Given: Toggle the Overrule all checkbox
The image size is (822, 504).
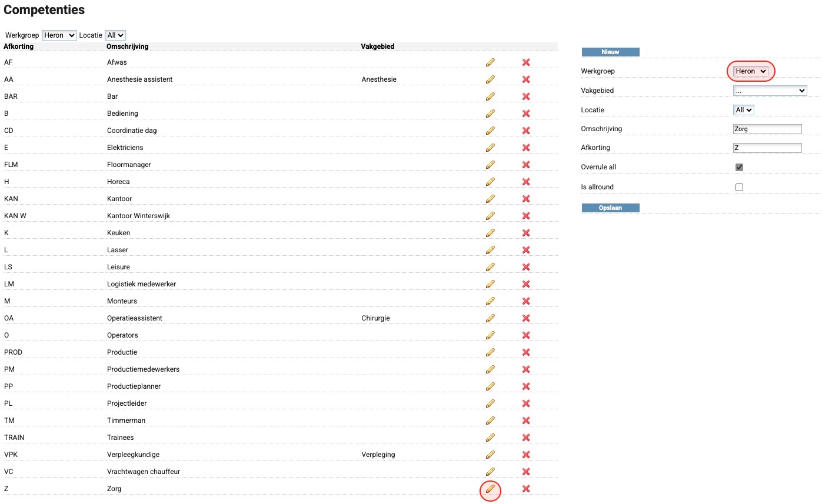Looking at the screenshot, I should point(740,167).
